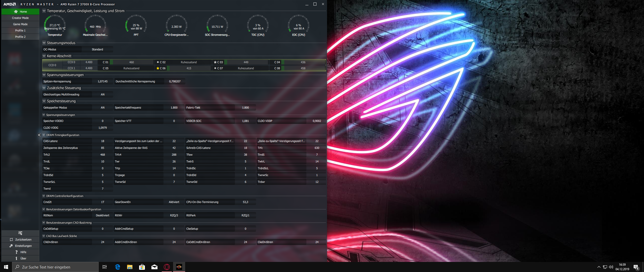Collapse the DRAM-Timingkonfiguration section
The height and width of the screenshot is (272, 644).
[x=44, y=135]
